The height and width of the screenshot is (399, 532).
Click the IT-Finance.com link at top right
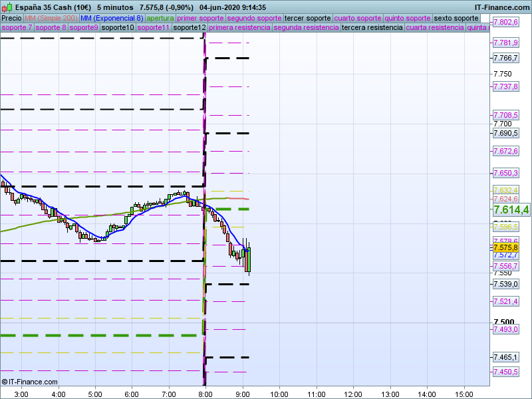click(x=501, y=7)
